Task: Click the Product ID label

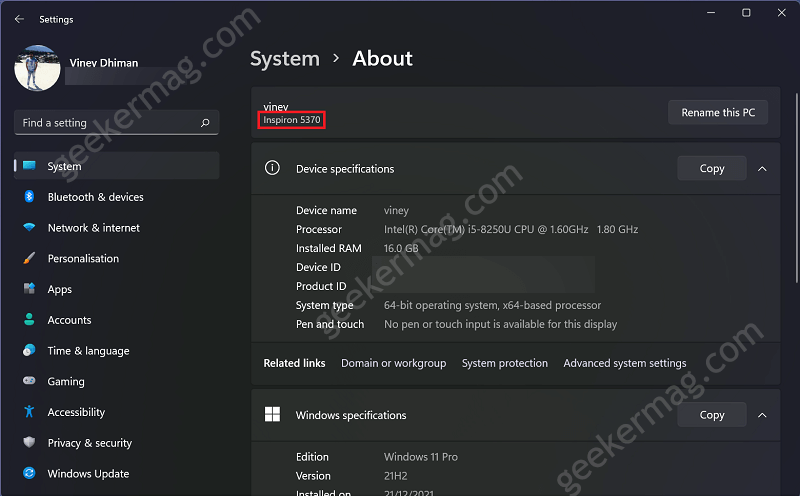Action: point(321,286)
